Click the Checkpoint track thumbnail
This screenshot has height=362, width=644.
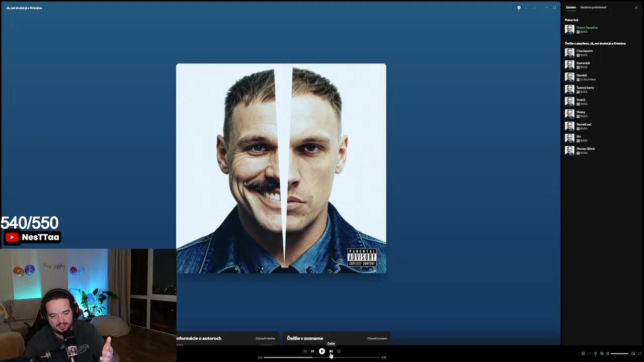(570, 53)
